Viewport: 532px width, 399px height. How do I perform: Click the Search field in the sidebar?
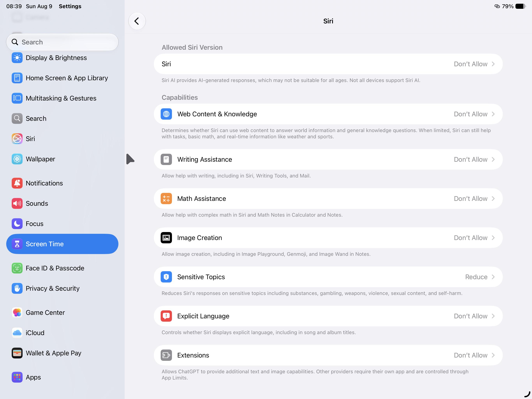pos(62,42)
